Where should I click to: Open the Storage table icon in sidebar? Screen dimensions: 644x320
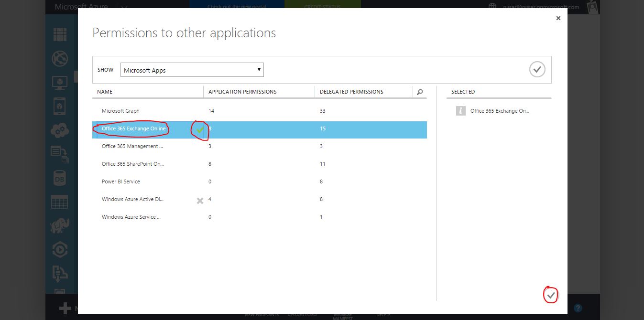[x=60, y=202]
